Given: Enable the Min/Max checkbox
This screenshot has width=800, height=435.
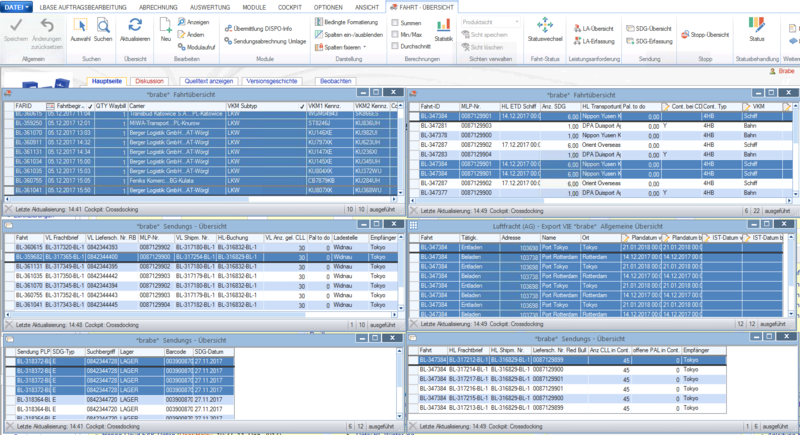Looking at the screenshot, I should [395, 35].
